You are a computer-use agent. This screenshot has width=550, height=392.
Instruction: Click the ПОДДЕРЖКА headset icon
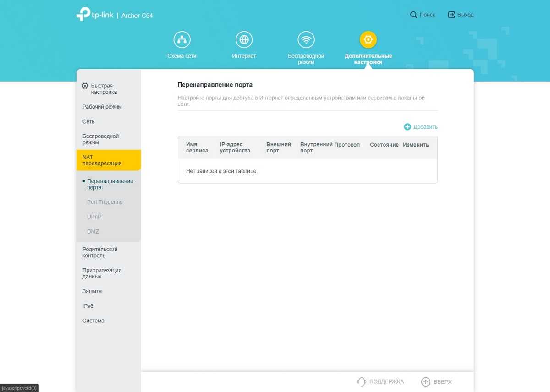point(362,381)
